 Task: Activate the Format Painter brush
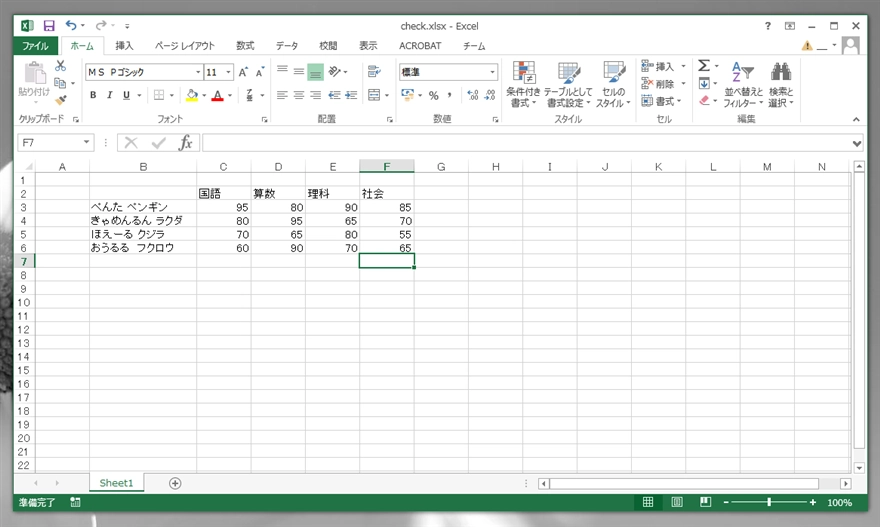[x=61, y=100]
